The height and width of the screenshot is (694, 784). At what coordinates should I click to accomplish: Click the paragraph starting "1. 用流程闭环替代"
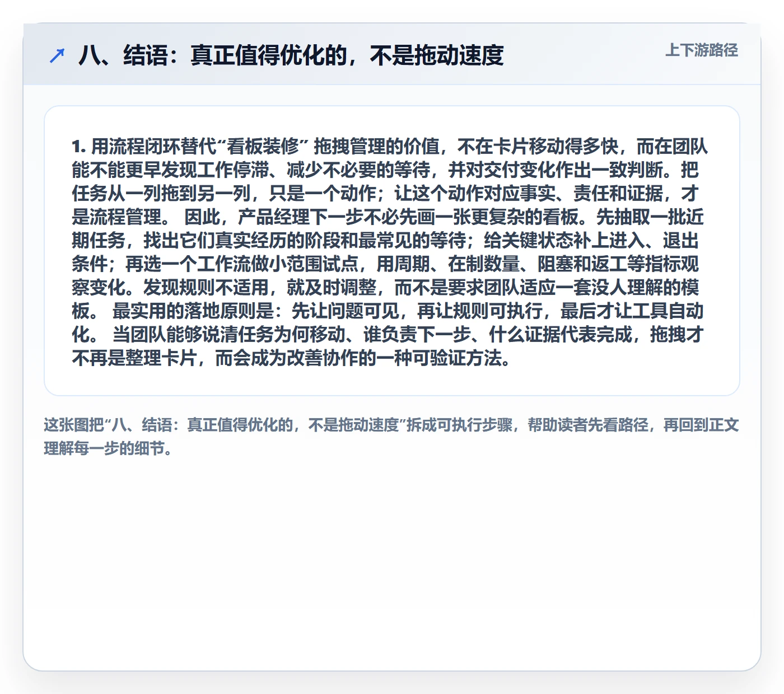click(x=390, y=251)
